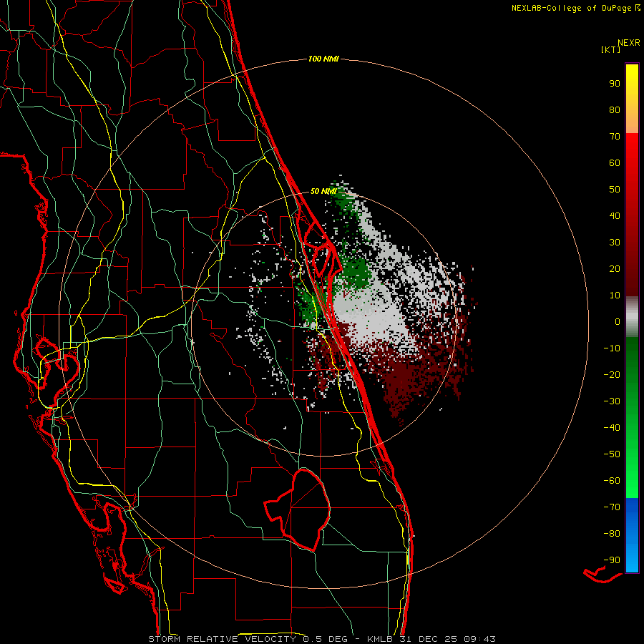Click the -60 value on velocity scale
The width and height of the screenshot is (644, 644).
coord(612,481)
